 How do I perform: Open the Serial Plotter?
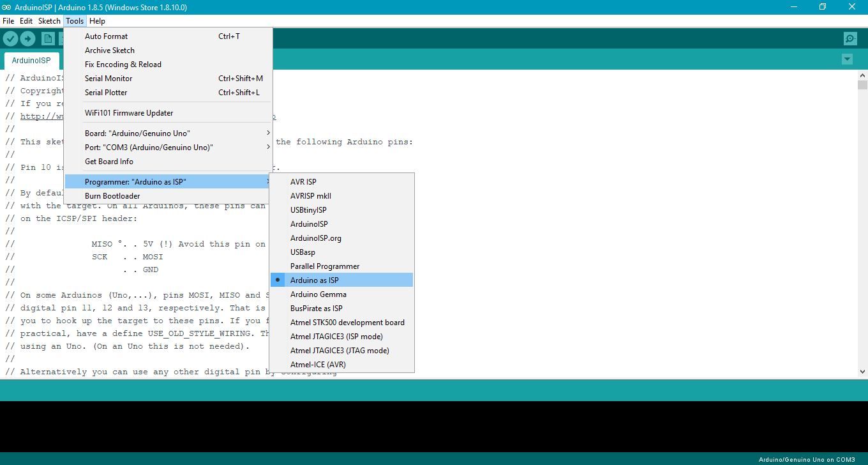point(105,92)
